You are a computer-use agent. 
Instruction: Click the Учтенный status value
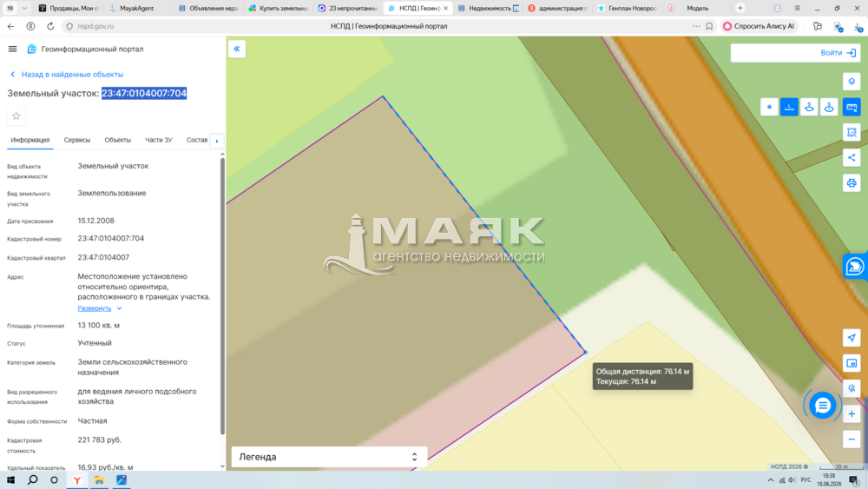click(95, 343)
